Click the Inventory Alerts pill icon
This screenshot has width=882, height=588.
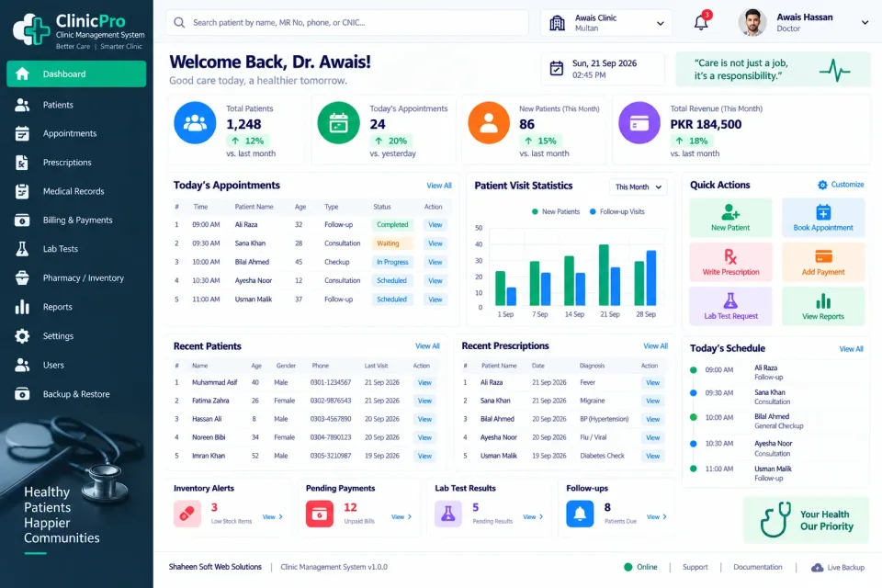point(187,514)
